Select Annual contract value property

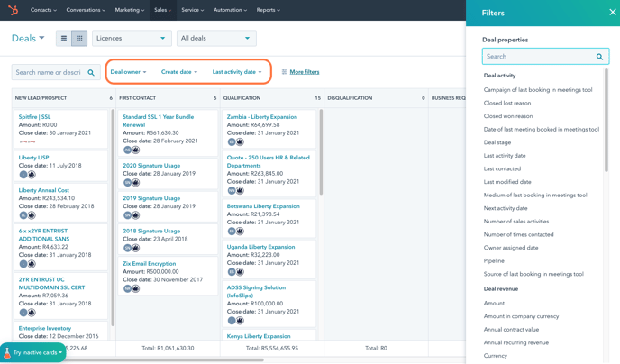pyautogui.click(x=511, y=330)
